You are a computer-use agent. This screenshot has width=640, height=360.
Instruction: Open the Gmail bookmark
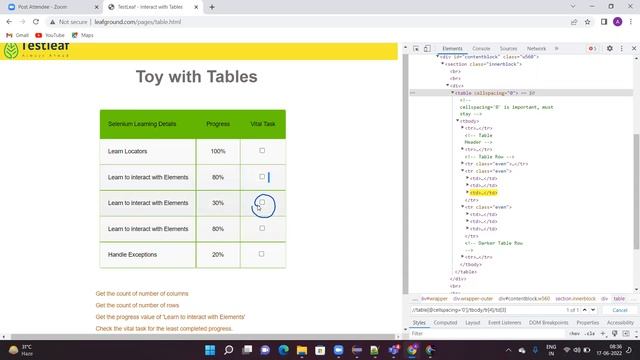[18, 36]
